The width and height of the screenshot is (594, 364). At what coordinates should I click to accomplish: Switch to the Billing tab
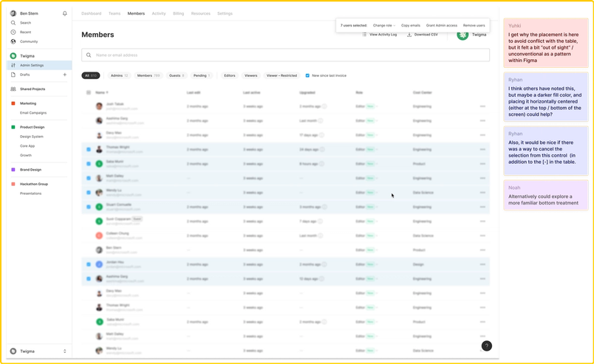pos(179,13)
